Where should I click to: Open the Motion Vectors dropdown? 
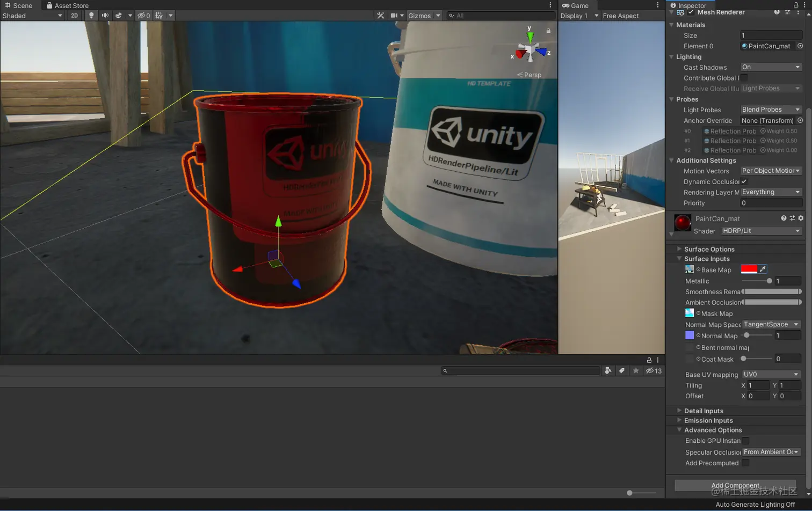click(x=771, y=171)
